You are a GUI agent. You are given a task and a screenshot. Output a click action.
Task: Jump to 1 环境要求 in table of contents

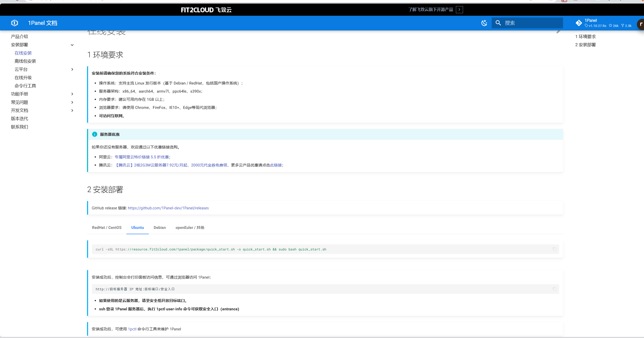pos(585,37)
